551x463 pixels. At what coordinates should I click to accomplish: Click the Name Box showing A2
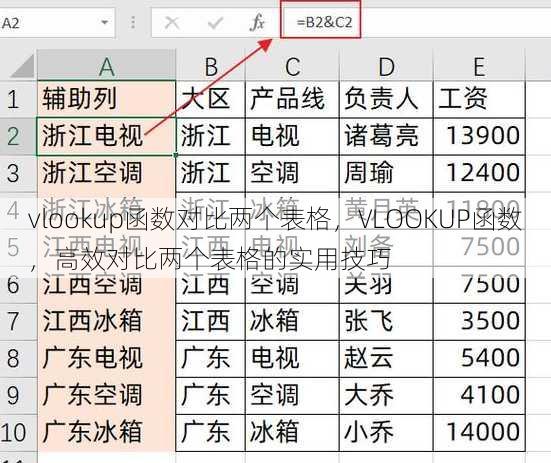tap(57, 23)
